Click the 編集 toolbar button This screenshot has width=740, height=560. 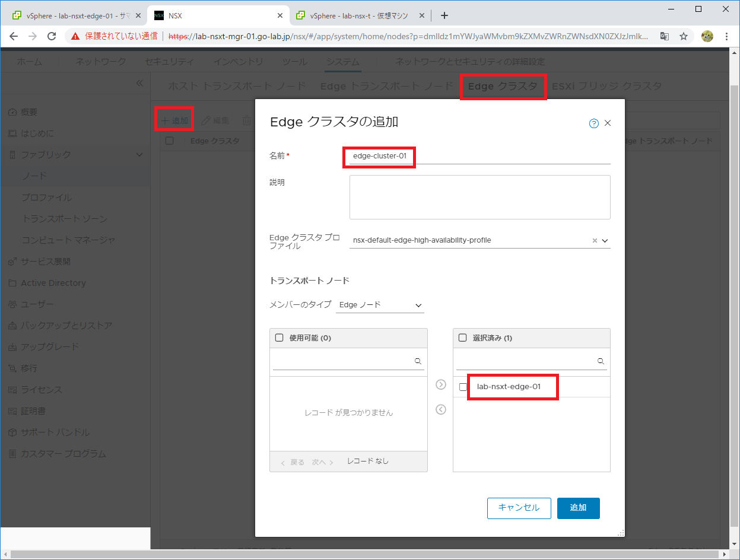tap(215, 120)
